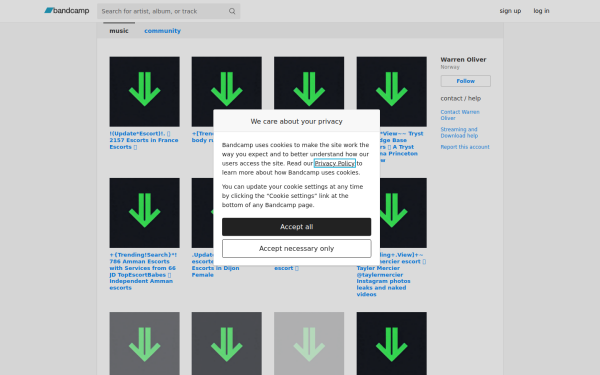Open the 786 Amman Escorts title link
The width and height of the screenshot is (600, 375).
(x=143, y=271)
